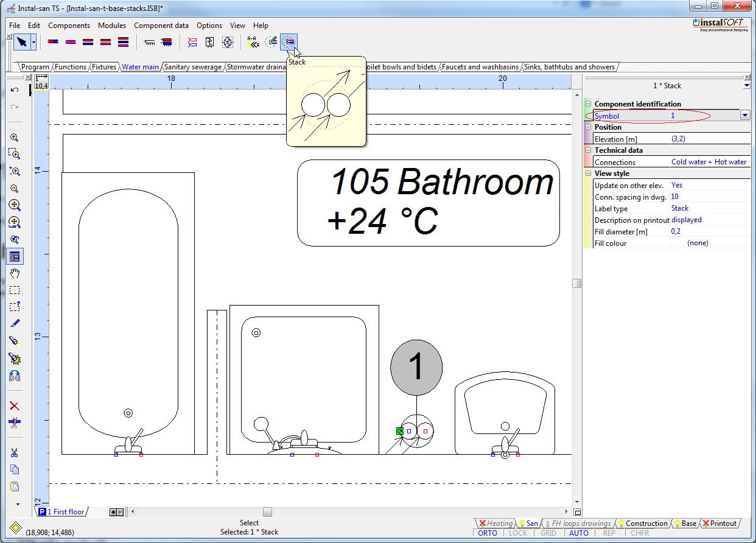This screenshot has height=543, width=756.
Task: Collapse the View style section
Action: click(589, 173)
